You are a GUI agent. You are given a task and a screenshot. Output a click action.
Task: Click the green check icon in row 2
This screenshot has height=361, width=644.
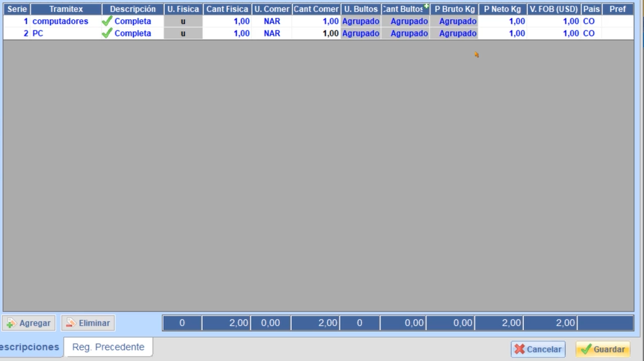pyautogui.click(x=107, y=33)
